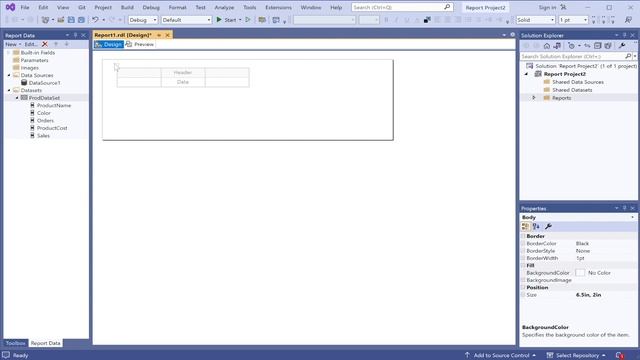This screenshot has width=640, height=360.
Task: Open the Analyze menu
Action: coord(224,7)
